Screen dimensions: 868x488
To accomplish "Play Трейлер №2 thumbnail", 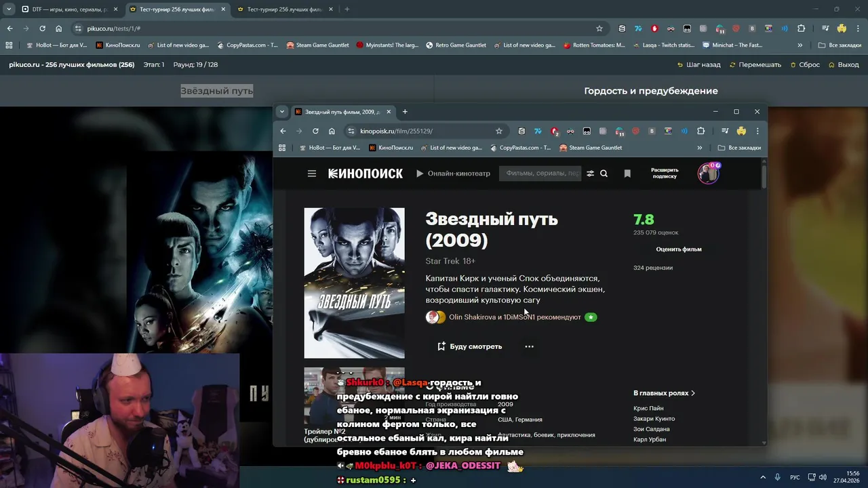I will tap(354, 396).
